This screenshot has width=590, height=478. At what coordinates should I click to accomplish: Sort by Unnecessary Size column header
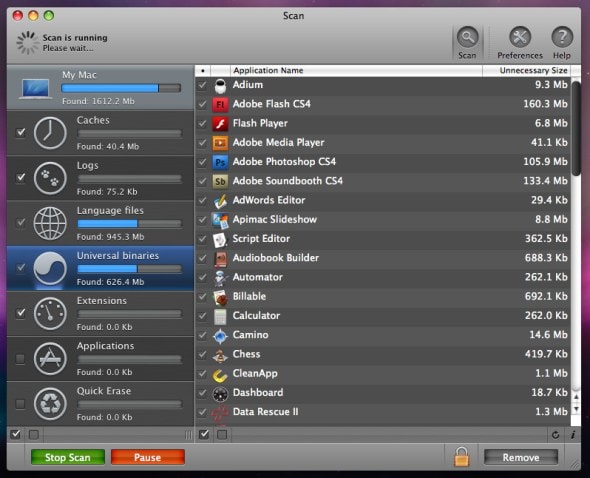[x=526, y=70]
